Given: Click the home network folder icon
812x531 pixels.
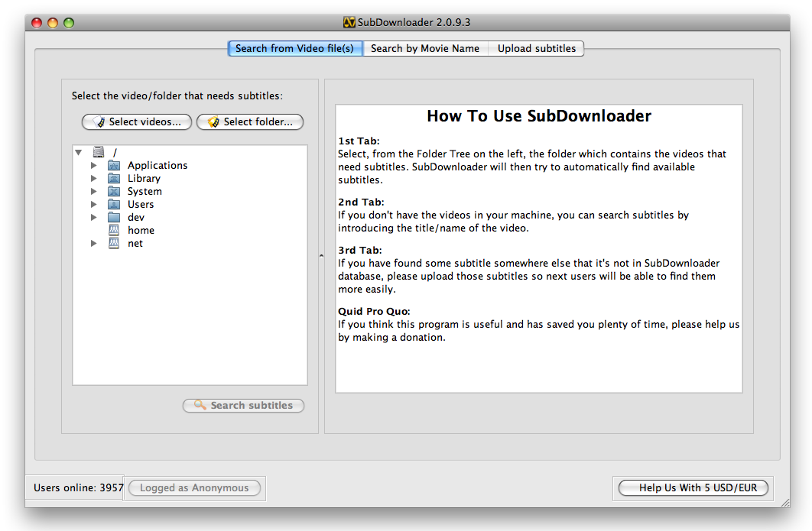Looking at the screenshot, I should [x=114, y=230].
